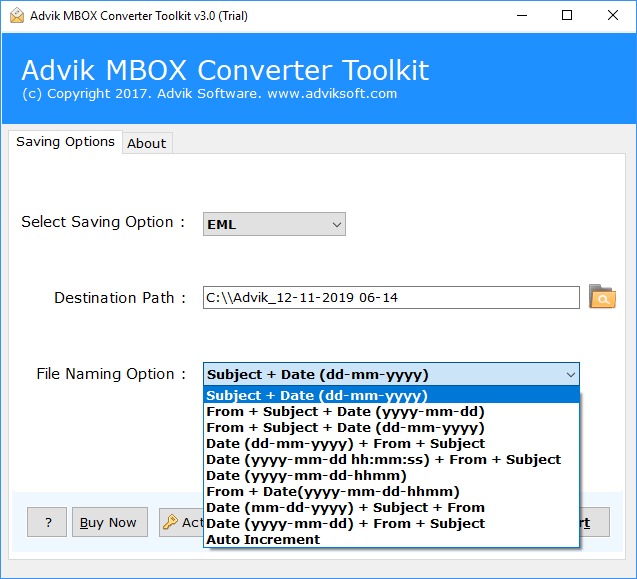Screen dimensions: 637x579
Task: Maximize the Advik MBOX Converter window
Action: pyautogui.click(x=567, y=15)
